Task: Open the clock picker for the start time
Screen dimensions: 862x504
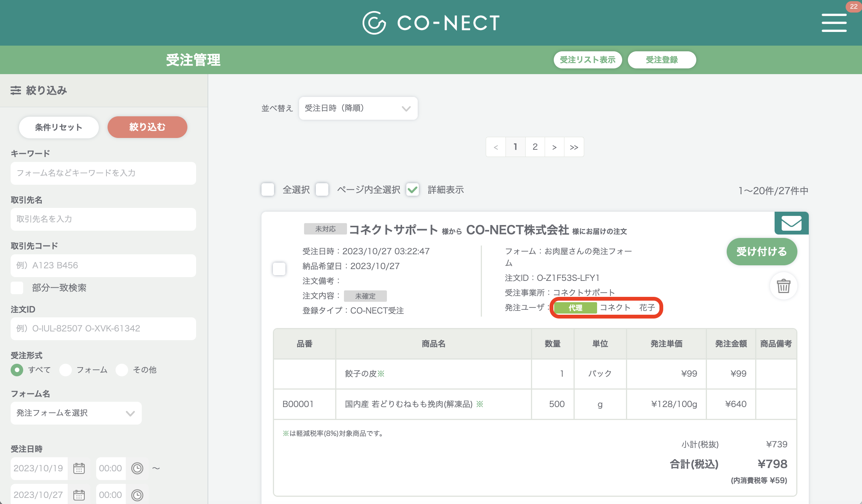Action: (137, 468)
